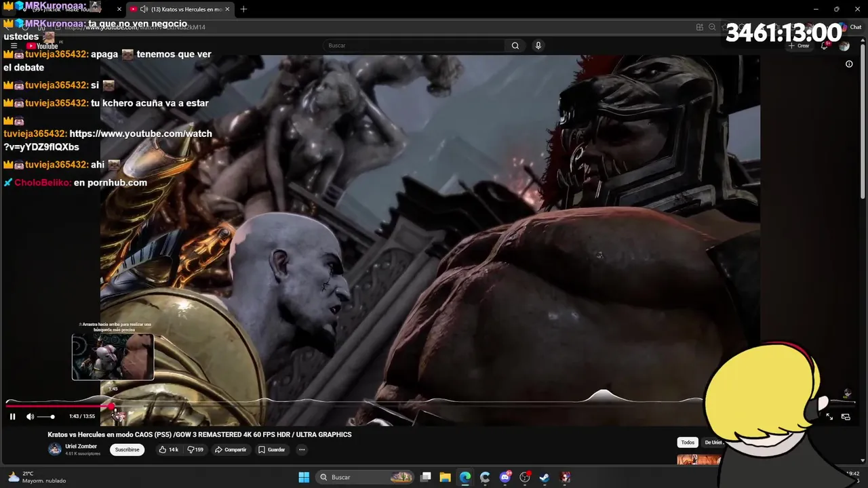This screenshot has height=488, width=868.
Task: Open YouTube notifications bell
Action: coord(825,46)
